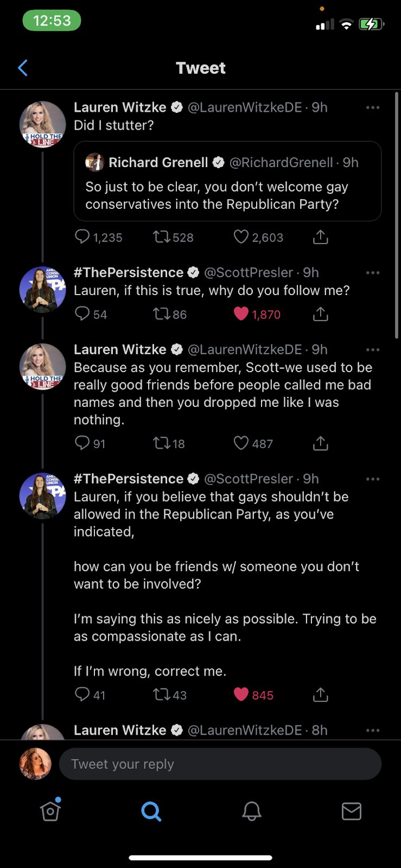
Task: Reply to Lauren Witzke's "Did I stutter?" tweet
Action: (x=82, y=237)
